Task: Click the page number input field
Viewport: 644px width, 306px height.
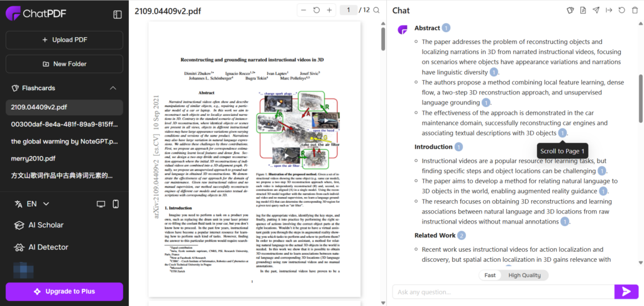Action: pos(348,10)
